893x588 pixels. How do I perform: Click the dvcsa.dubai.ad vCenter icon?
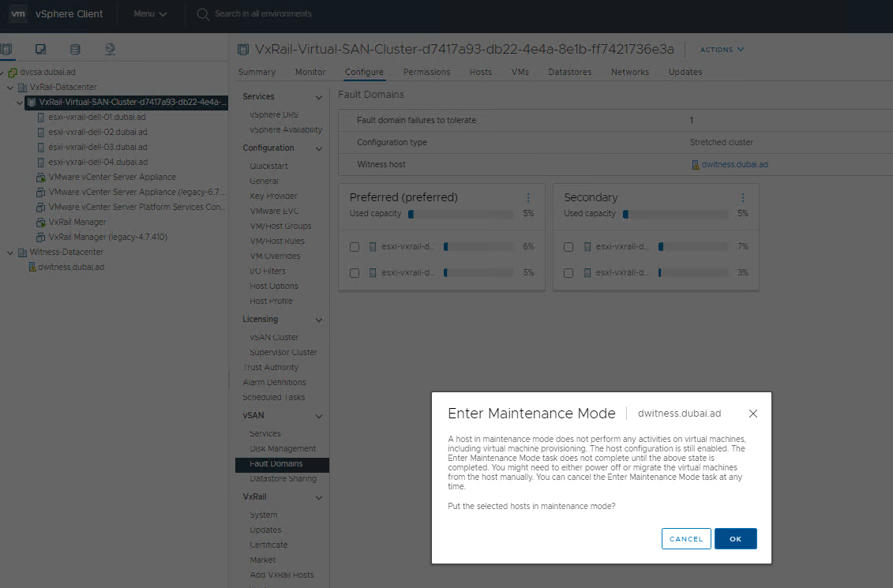coord(13,73)
